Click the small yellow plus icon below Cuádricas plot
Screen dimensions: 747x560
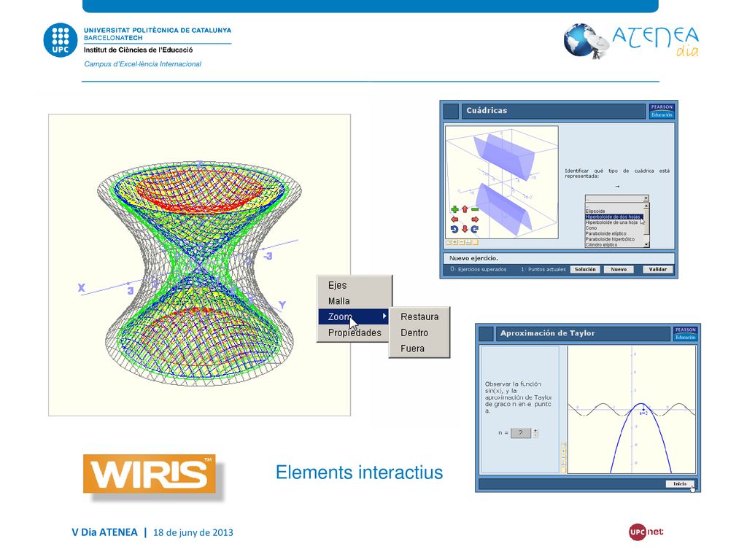pos(455,242)
